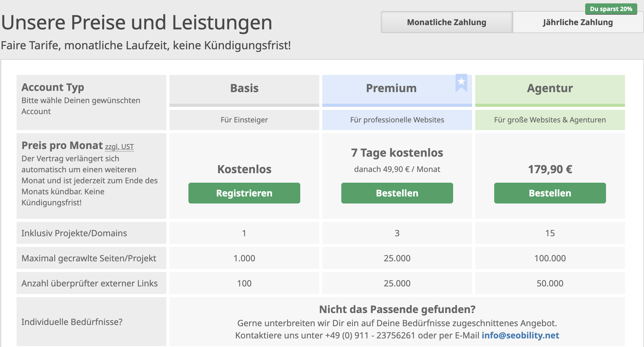Click Nicht das Passende gefunden? heading
This screenshot has height=347, width=644.
pyautogui.click(x=397, y=309)
